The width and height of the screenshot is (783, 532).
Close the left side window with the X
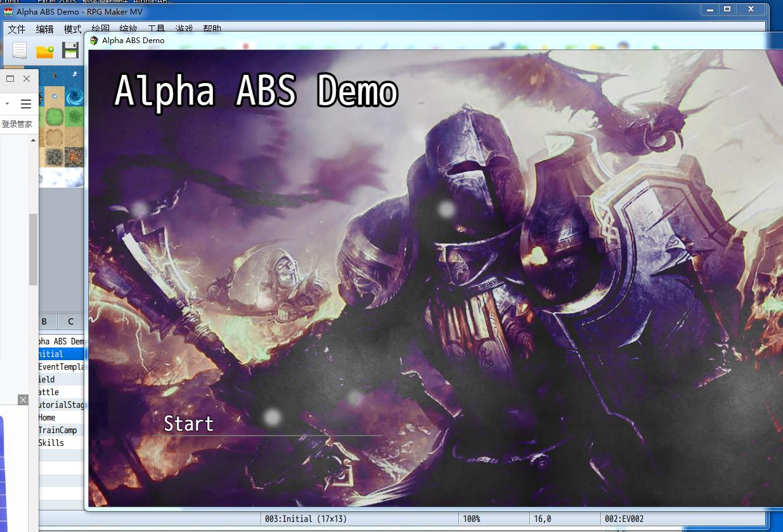(x=27, y=79)
